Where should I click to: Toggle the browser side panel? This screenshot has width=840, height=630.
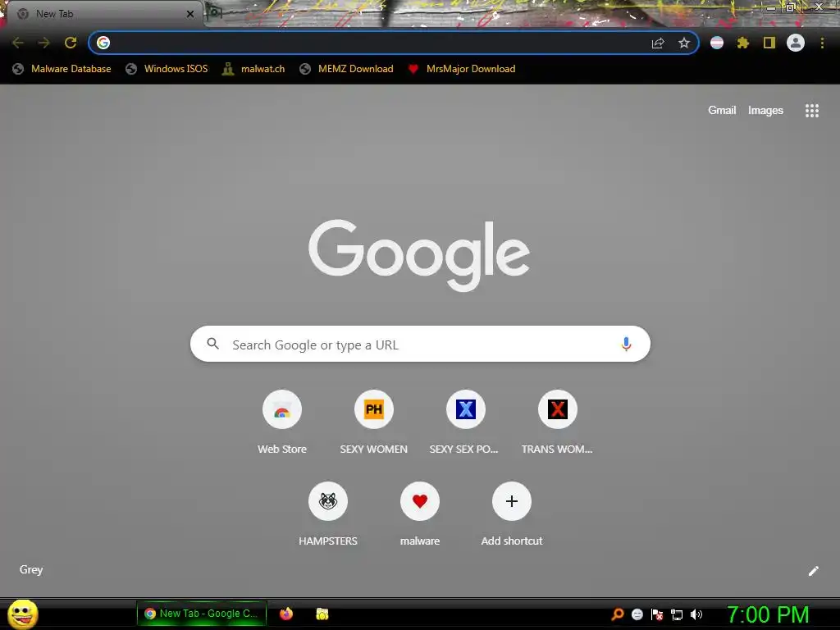[x=769, y=43]
